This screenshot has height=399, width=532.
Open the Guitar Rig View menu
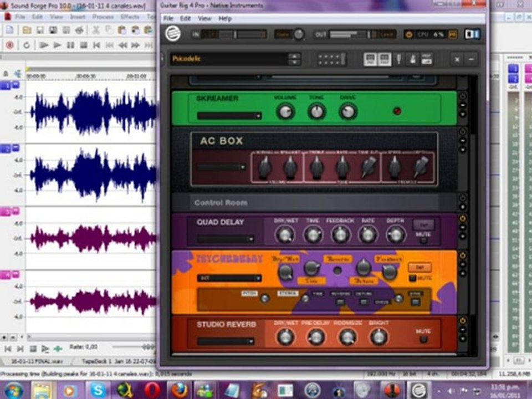tap(204, 19)
